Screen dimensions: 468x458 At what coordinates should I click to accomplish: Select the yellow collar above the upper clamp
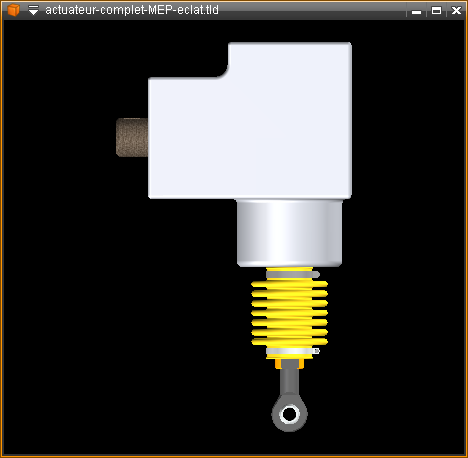(x=289, y=269)
